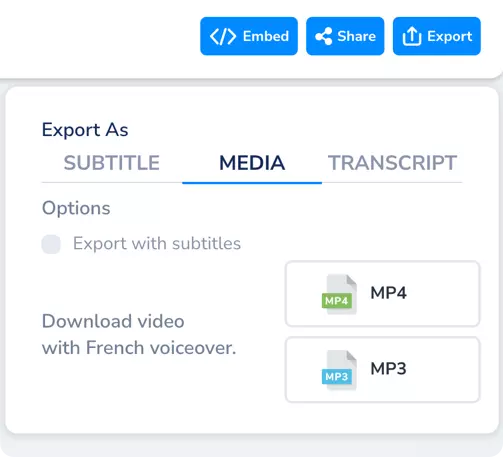Click the Options section label
The image size is (503, 457).
pyautogui.click(x=76, y=208)
